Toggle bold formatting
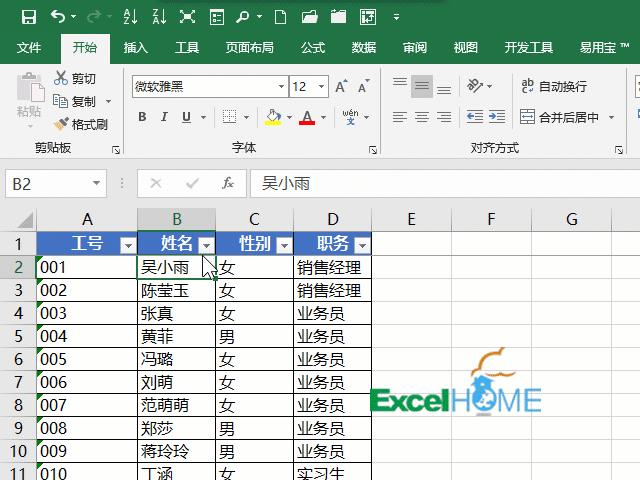The image size is (640, 480). coord(142,117)
